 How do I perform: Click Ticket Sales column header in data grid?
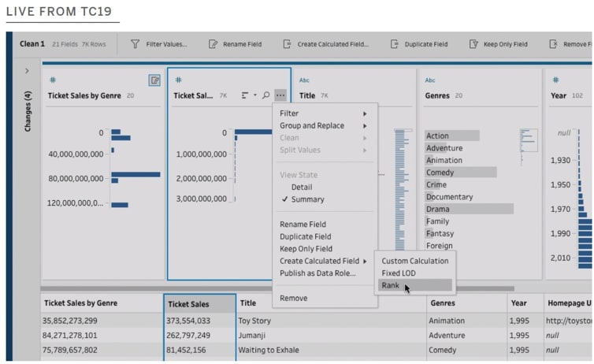(x=199, y=304)
